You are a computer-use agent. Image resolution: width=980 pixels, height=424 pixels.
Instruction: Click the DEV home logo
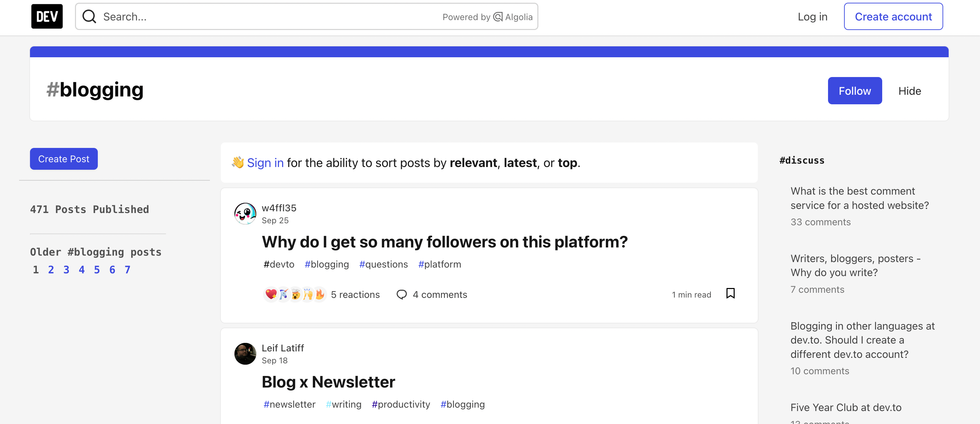(46, 16)
